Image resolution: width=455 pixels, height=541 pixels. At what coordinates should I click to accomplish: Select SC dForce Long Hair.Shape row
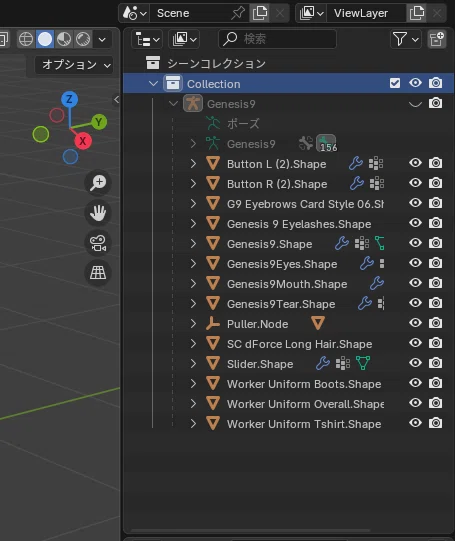[x=288, y=344]
